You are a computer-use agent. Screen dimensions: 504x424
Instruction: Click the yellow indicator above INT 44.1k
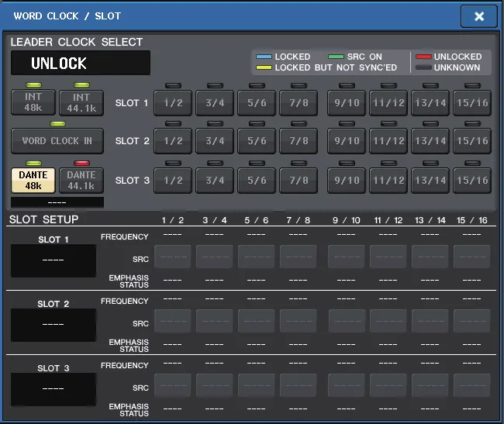[81, 85]
